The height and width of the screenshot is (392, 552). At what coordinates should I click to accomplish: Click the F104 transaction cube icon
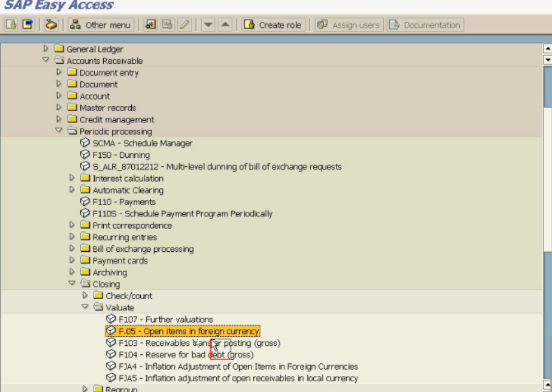(111, 354)
